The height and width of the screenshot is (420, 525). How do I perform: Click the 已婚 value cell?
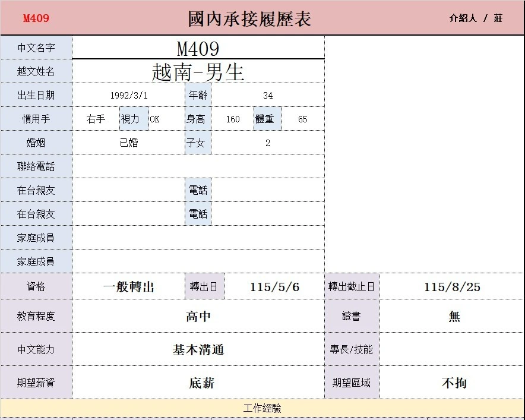pyautogui.click(x=129, y=143)
